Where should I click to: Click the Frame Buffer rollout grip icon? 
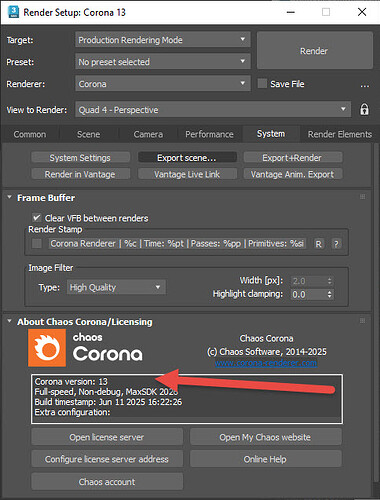tap(362, 197)
